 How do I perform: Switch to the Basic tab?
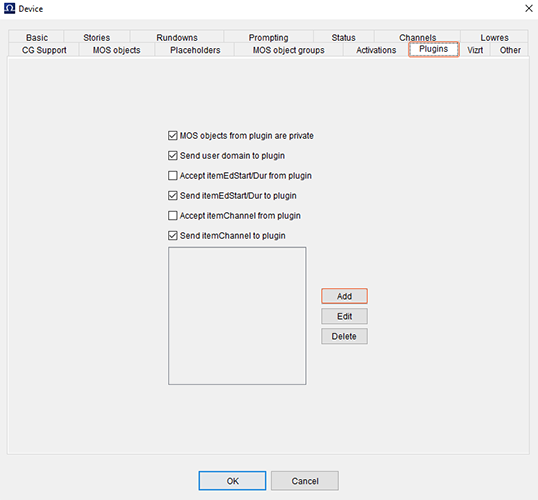tap(36, 37)
